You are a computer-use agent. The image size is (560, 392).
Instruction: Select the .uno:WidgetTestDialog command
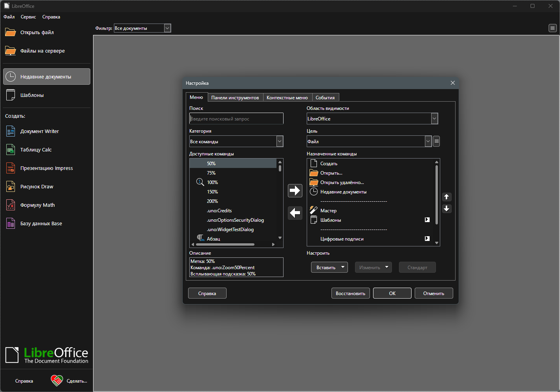click(x=233, y=229)
